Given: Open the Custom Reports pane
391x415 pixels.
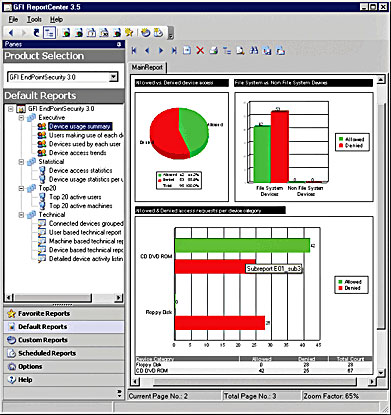Looking at the screenshot, I should point(64,340).
